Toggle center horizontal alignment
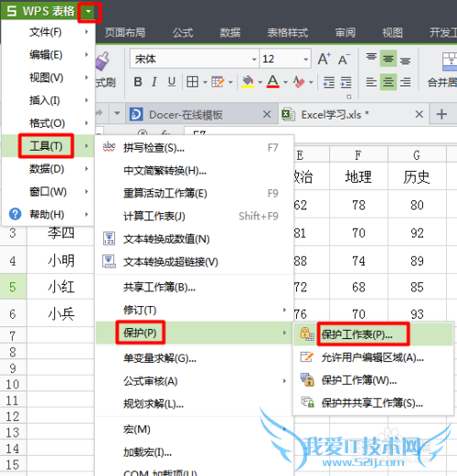457x476 pixels. pyautogui.click(x=388, y=82)
